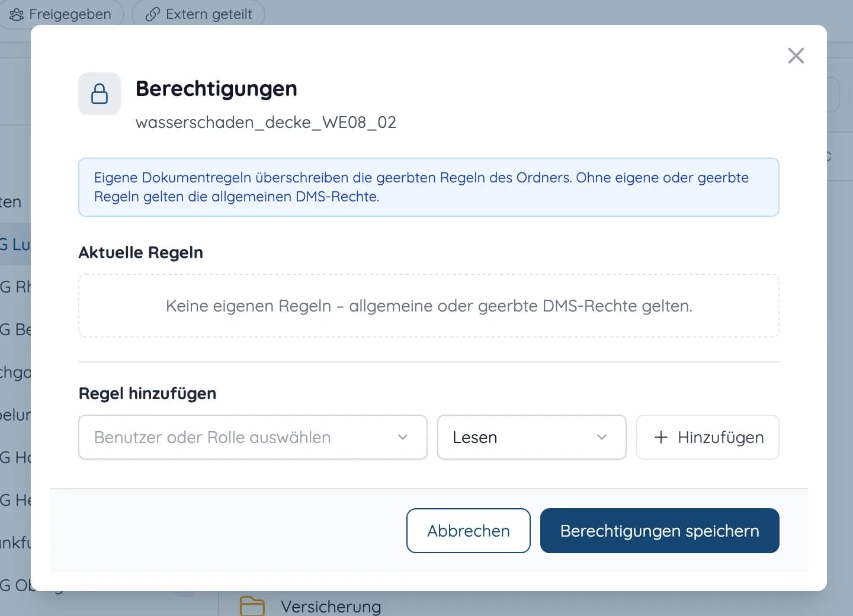Screen dimensions: 853x616
Task: Click the Keine eigenen Regeln placeholder text
Action: (429, 306)
